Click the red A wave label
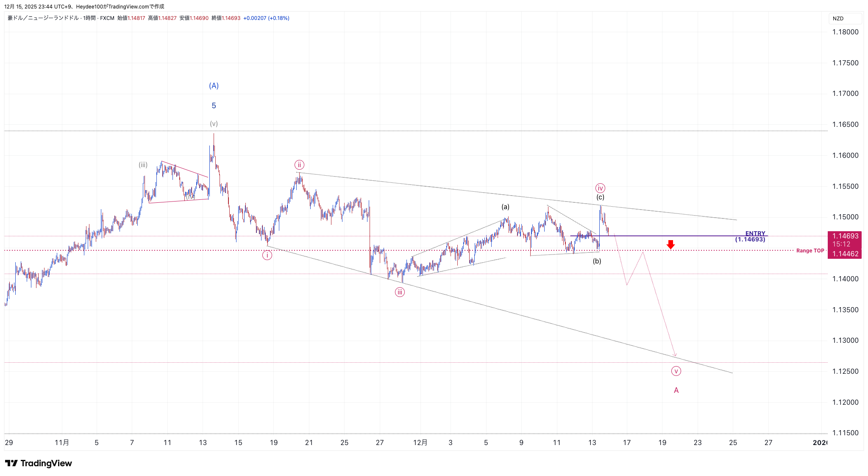Image resolution: width=868 pixels, height=476 pixels. (676, 390)
